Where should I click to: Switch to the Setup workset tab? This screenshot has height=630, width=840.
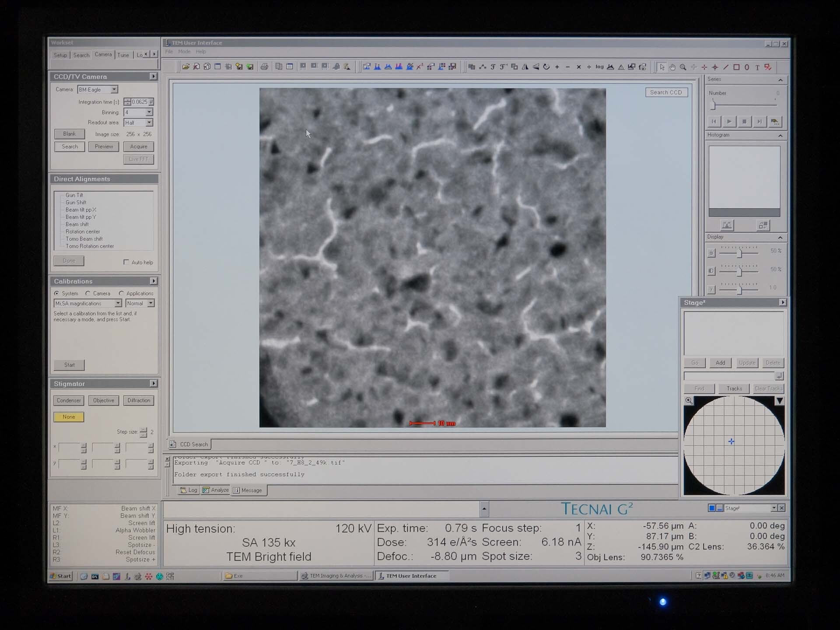pyautogui.click(x=60, y=55)
